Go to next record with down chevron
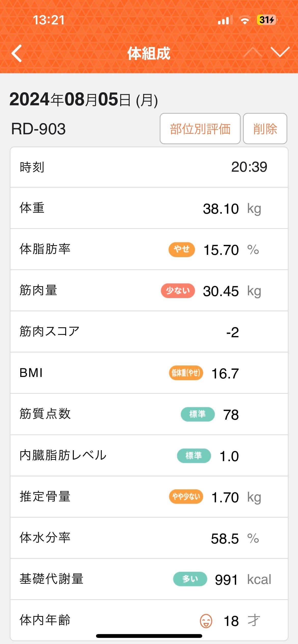 (x=280, y=52)
